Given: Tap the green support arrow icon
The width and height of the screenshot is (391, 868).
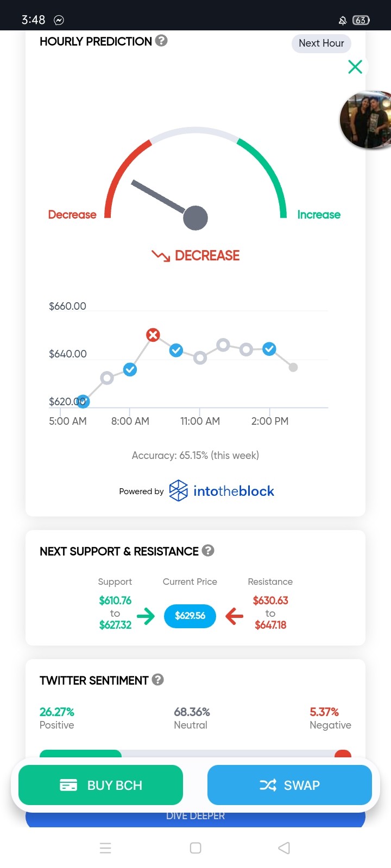Looking at the screenshot, I should coord(146,616).
